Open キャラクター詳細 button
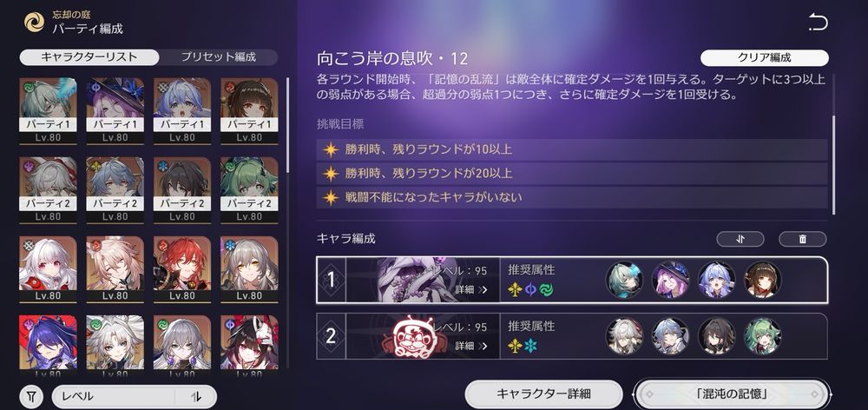 pos(543,394)
